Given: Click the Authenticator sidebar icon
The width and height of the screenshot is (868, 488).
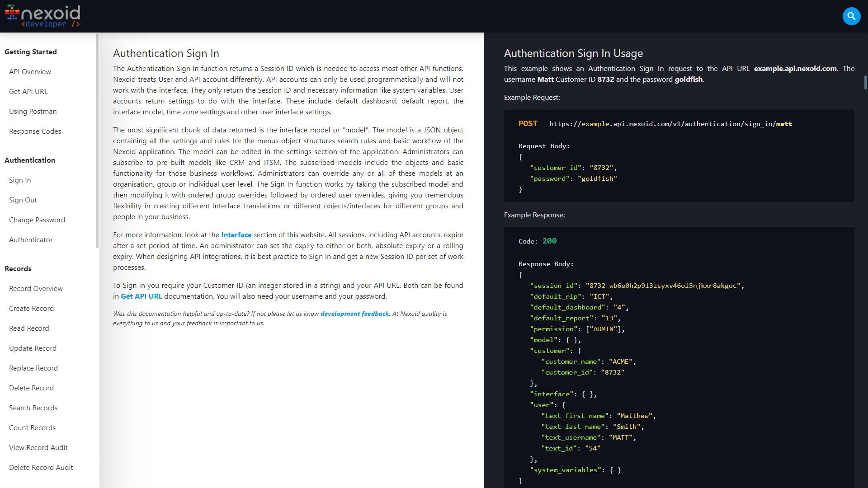Looking at the screenshot, I should [x=31, y=239].
